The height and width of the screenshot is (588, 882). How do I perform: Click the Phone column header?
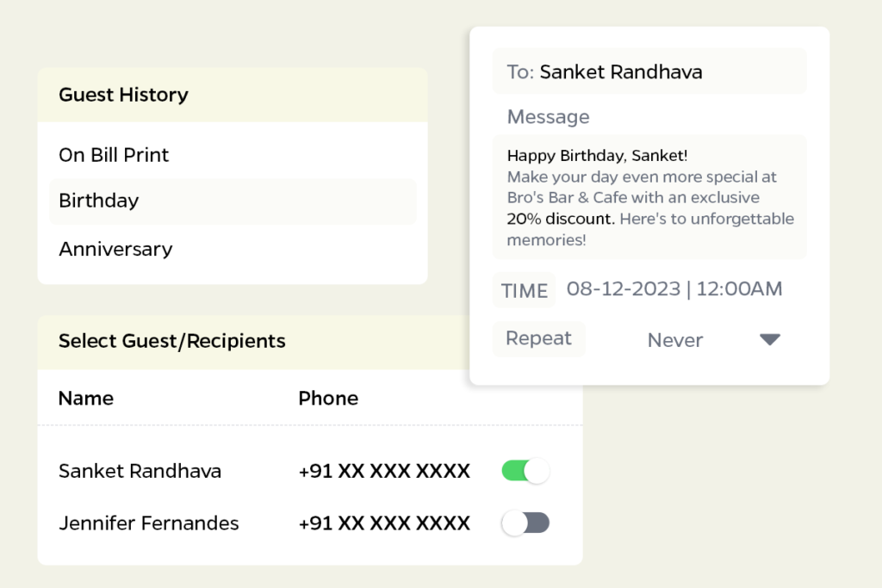coord(328,398)
